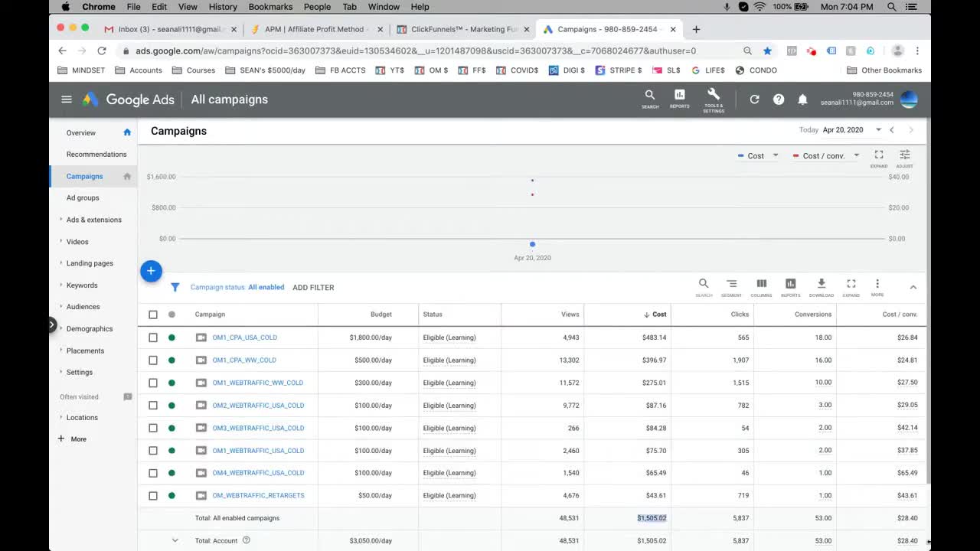Expand the table via Expand icon
The height and width of the screenshot is (551, 980).
point(851,284)
